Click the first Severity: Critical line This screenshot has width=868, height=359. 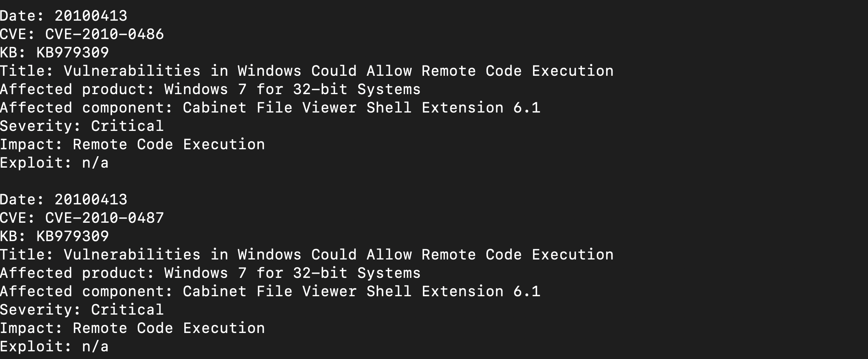(x=82, y=126)
